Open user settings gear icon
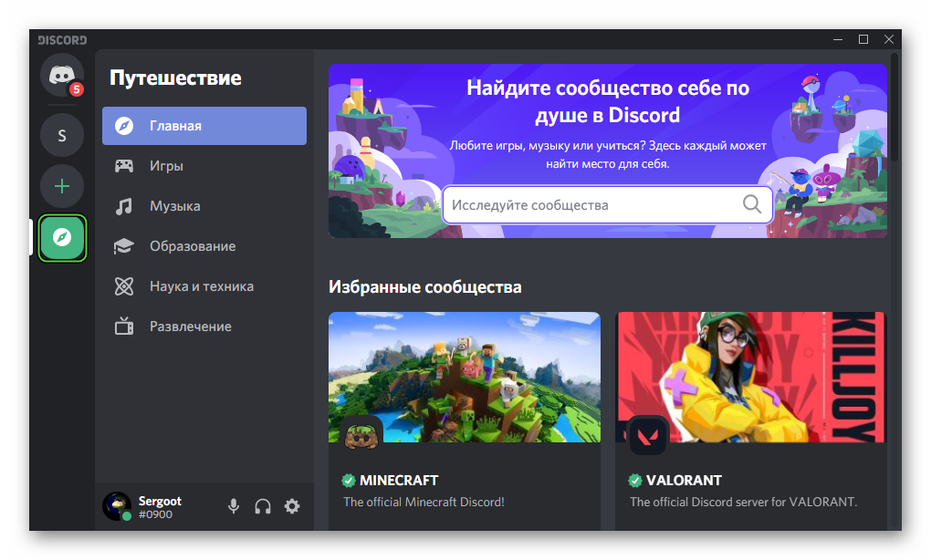 [292, 506]
